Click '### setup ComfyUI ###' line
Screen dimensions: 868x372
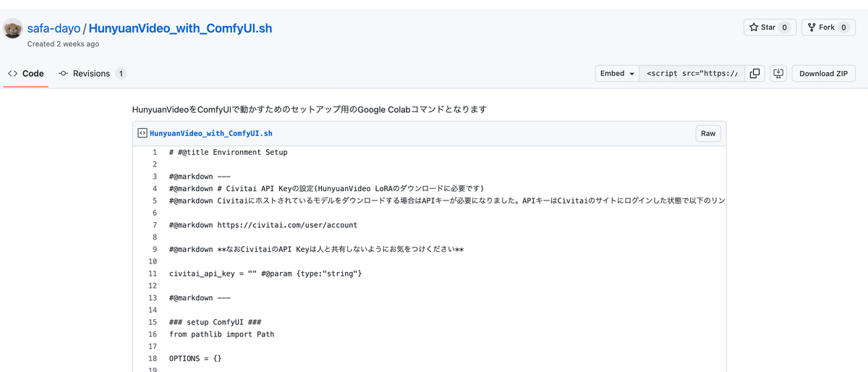[x=215, y=322]
